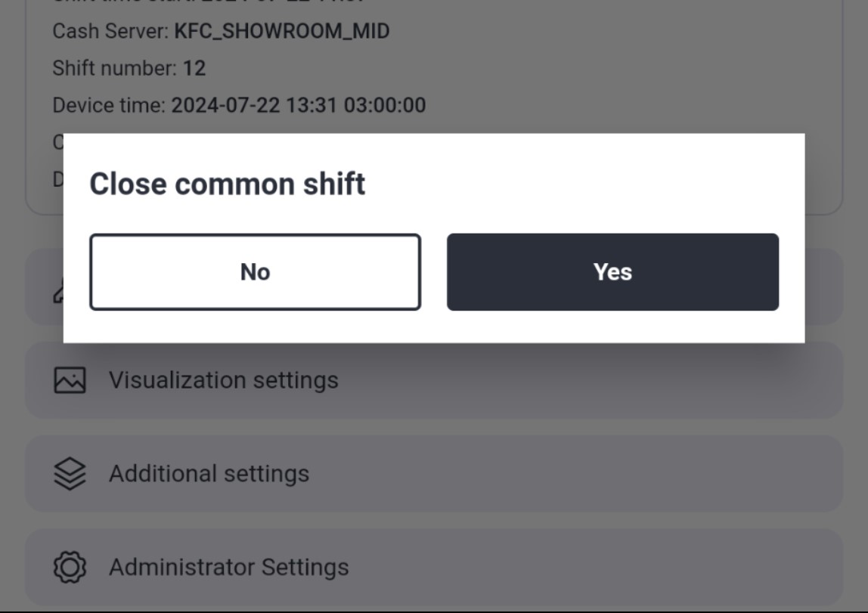Click the Cash Server label text
Image resolution: width=868 pixels, height=613 pixels.
[x=110, y=31]
